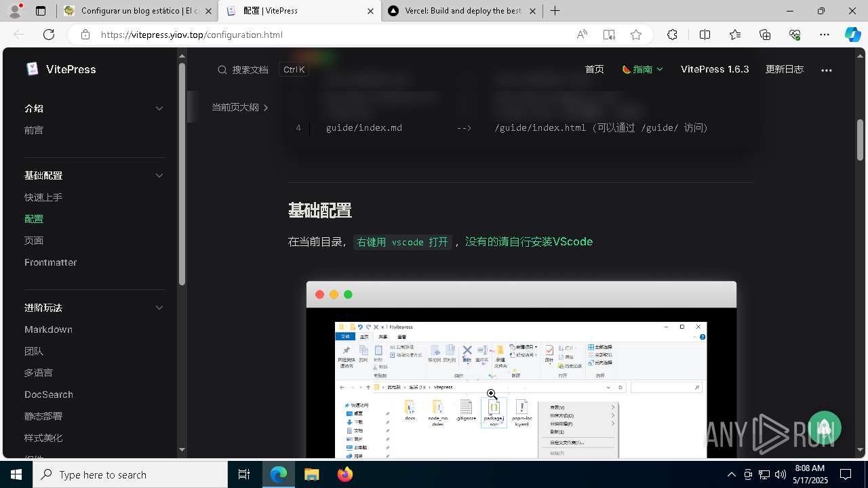This screenshot has width=868, height=488.
Task: Click the search magnifier icon
Action: point(222,70)
